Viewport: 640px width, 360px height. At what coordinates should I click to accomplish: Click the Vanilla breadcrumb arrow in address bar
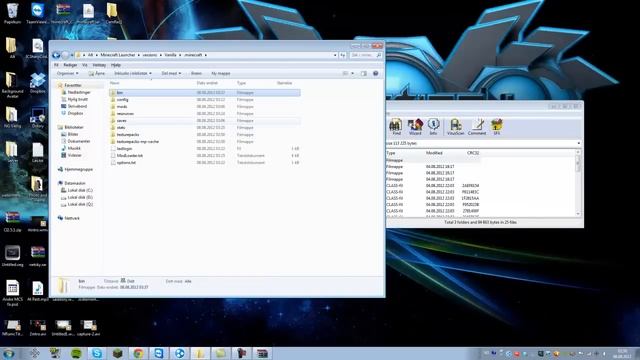[180, 55]
